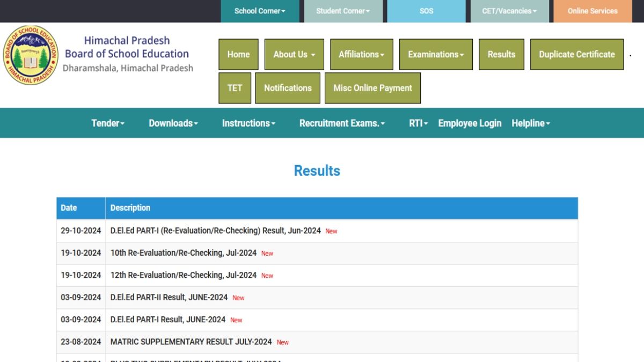
Task: Open the CET/Vacancies dropdown
Action: click(x=509, y=11)
